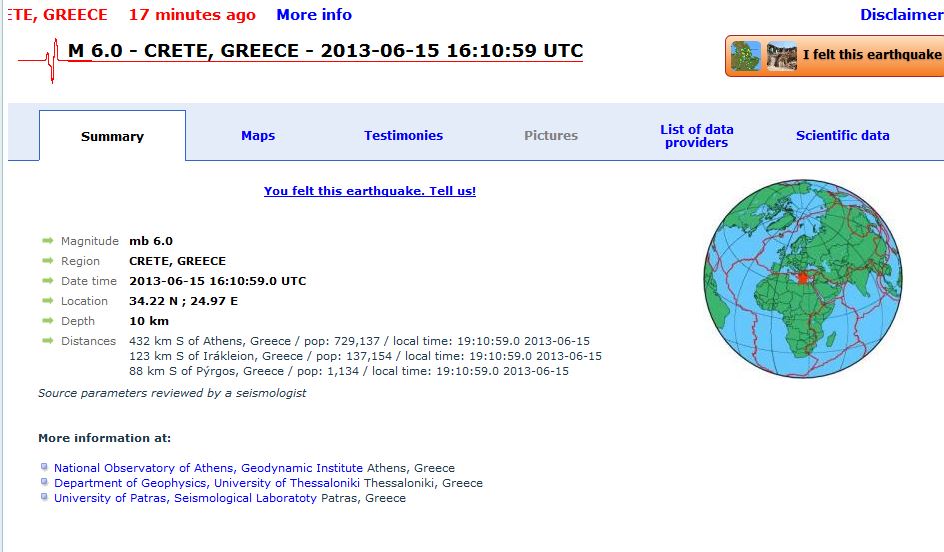
Task: Click the Location label
Action: 84,300
